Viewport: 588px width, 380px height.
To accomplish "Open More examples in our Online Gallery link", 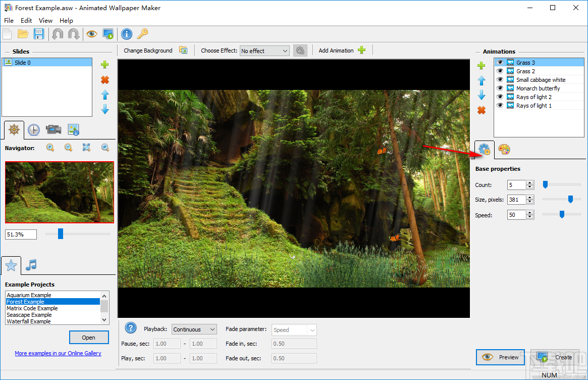I will [x=58, y=353].
